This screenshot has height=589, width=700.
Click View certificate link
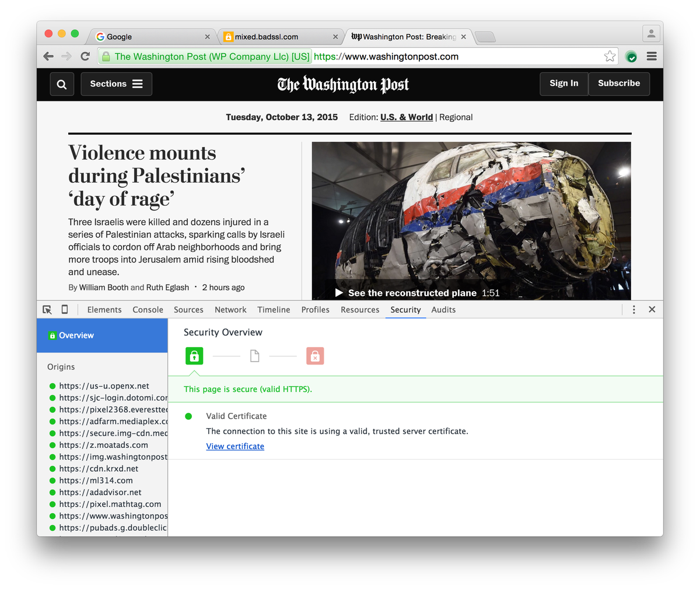tap(235, 446)
